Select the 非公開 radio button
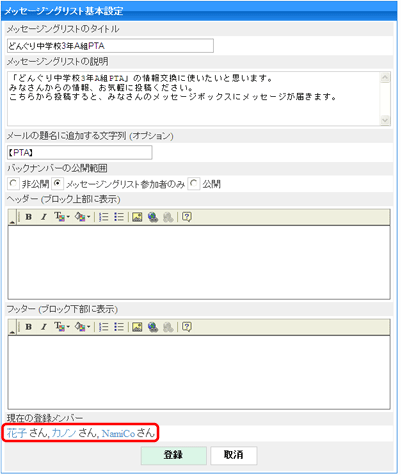This screenshot has width=401, height=475. pos(13,183)
